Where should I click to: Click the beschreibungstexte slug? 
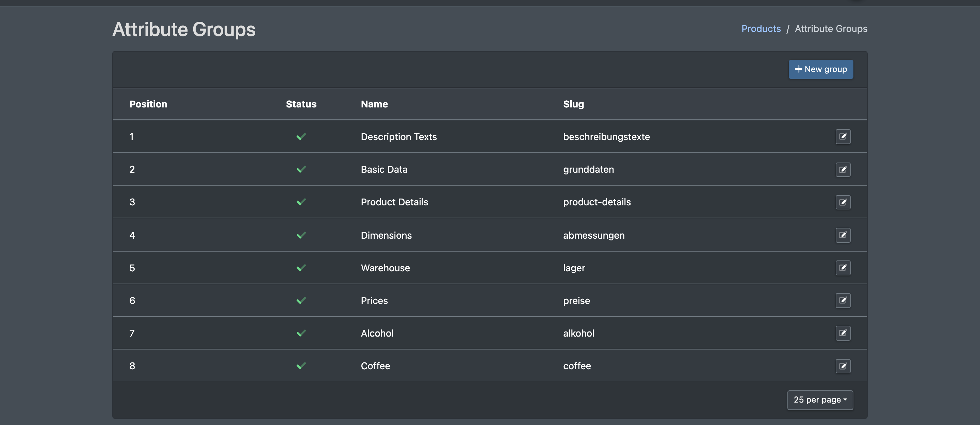coord(606,136)
